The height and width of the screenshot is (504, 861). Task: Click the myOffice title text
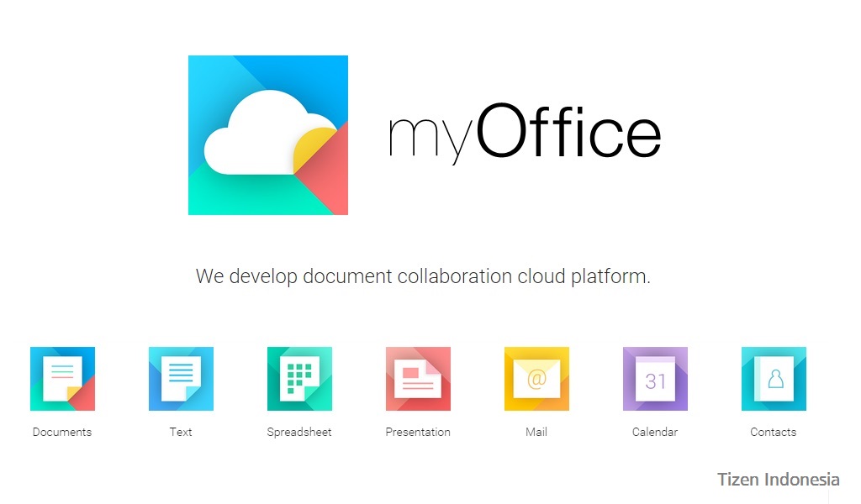point(525,134)
